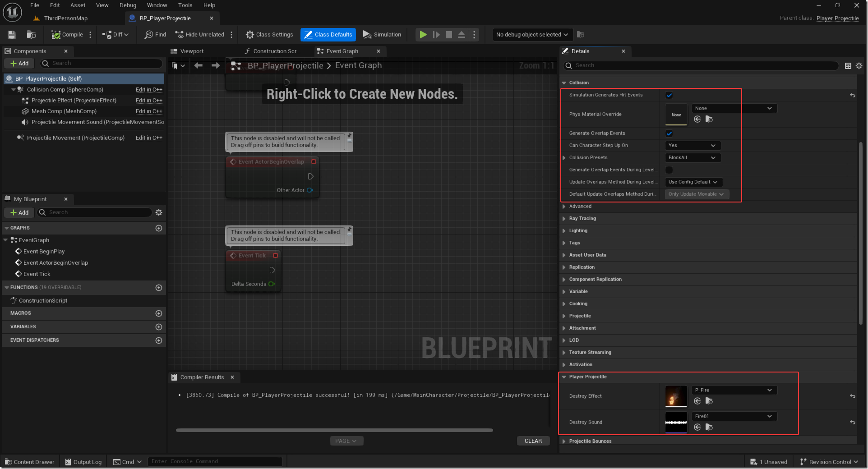Screen dimensions: 868x469
Task: Click the console command input field
Action: click(215, 462)
